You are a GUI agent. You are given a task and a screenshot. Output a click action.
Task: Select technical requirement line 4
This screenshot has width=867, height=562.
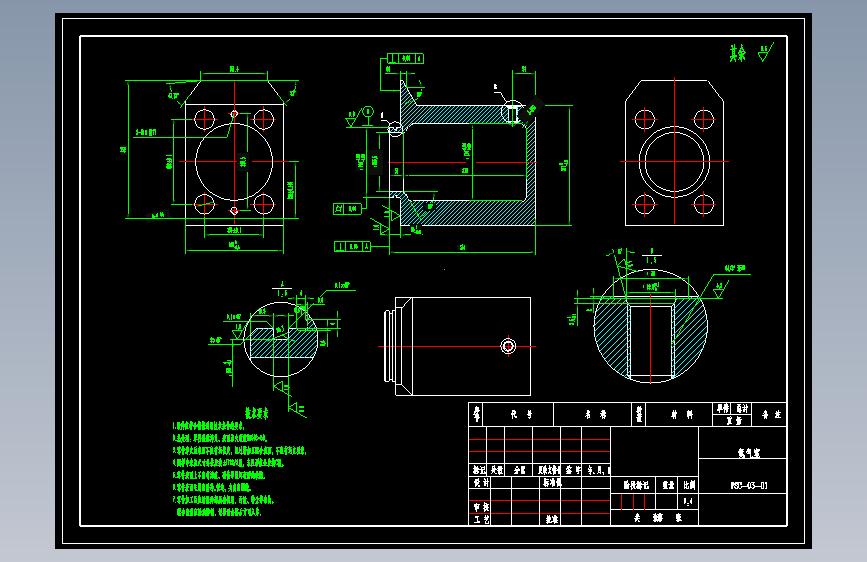pyautogui.click(x=228, y=462)
